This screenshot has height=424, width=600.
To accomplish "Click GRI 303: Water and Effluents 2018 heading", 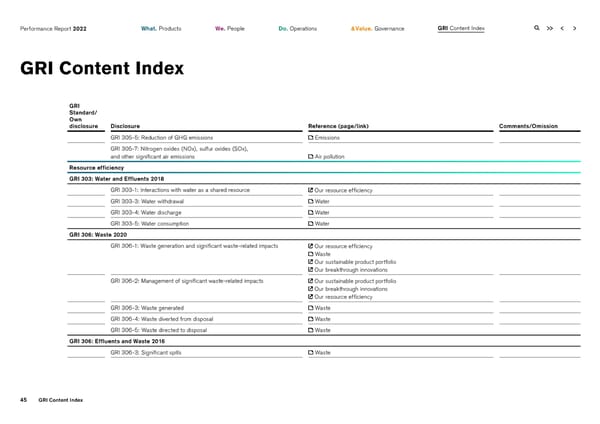I will tap(116, 179).
